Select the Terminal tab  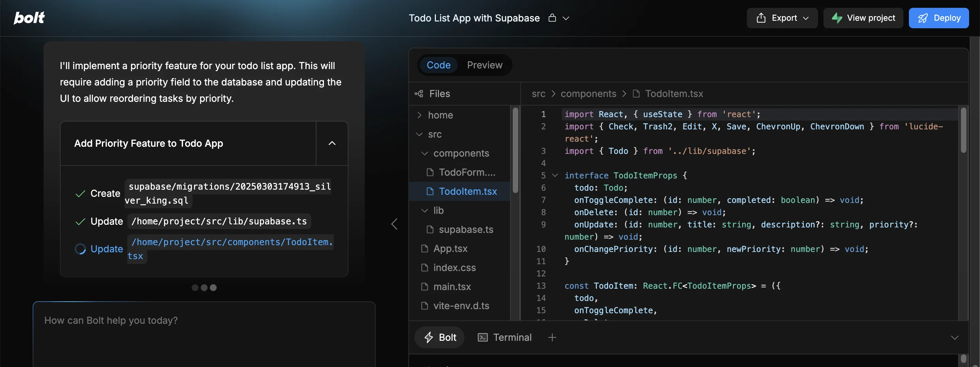(504, 337)
